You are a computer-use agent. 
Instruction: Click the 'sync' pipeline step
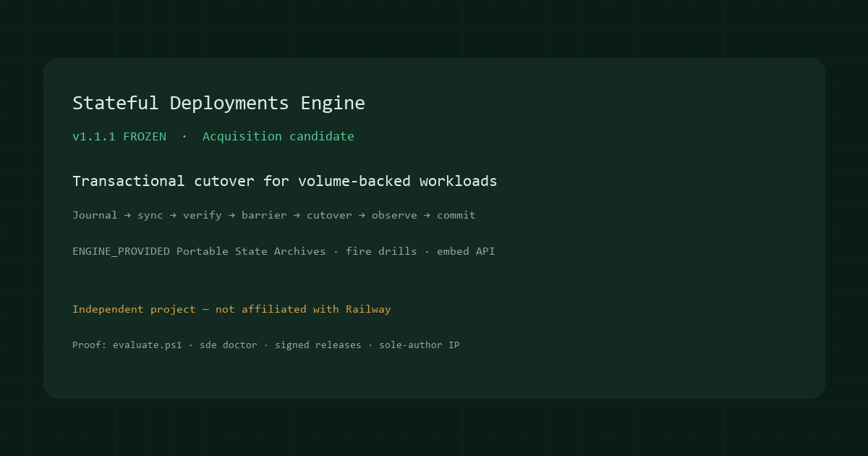(x=150, y=215)
